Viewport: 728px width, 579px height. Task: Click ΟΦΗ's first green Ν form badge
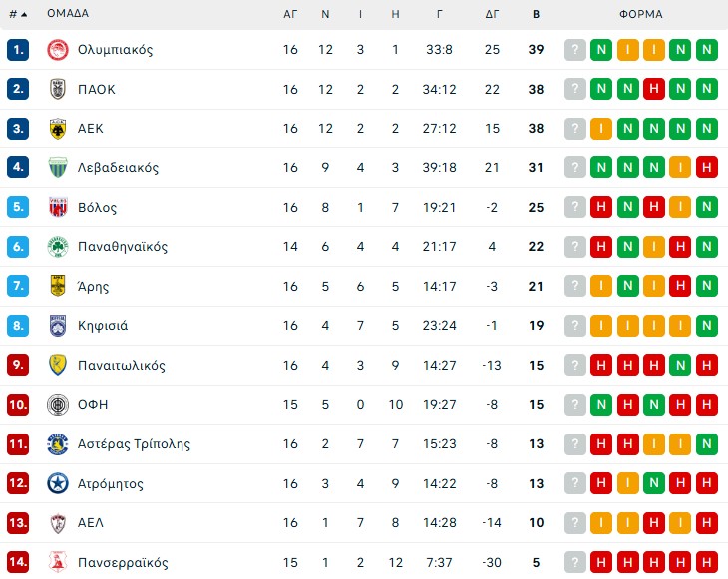[x=601, y=405]
